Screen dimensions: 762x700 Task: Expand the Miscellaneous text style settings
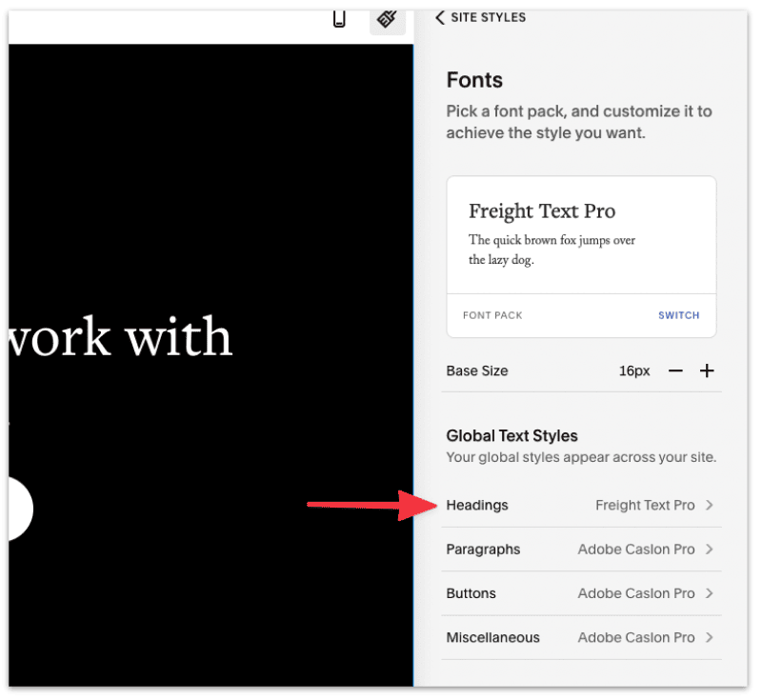click(712, 637)
